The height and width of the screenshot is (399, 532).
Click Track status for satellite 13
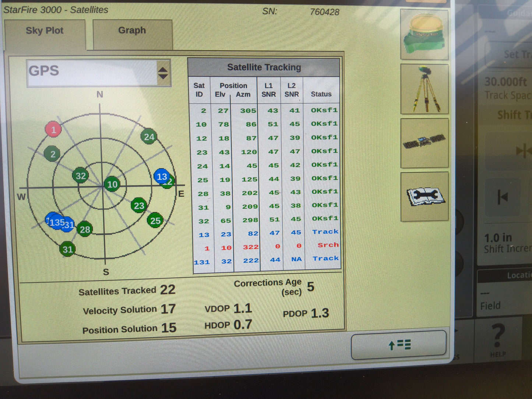[325, 232]
